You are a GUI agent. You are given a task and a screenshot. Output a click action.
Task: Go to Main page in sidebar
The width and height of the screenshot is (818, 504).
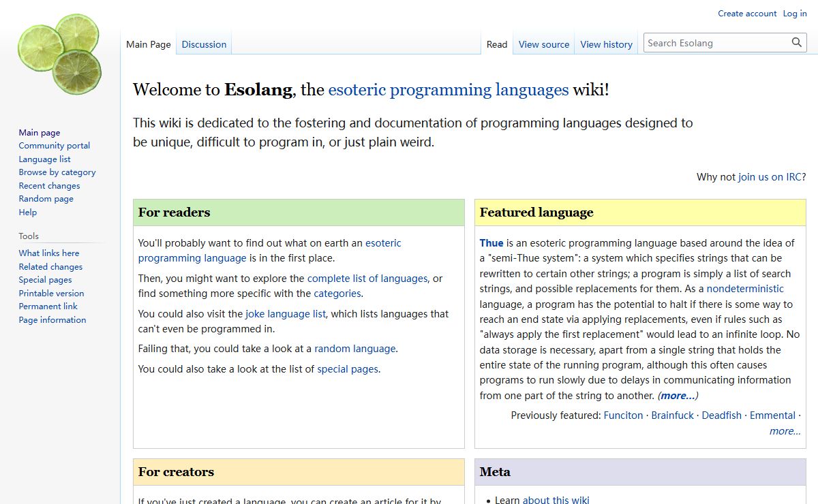pyautogui.click(x=40, y=133)
